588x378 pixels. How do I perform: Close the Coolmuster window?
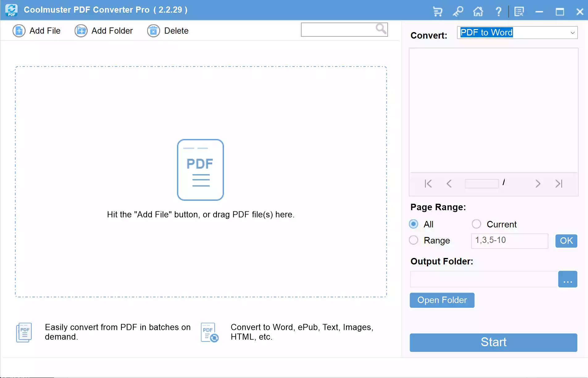(580, 12)
